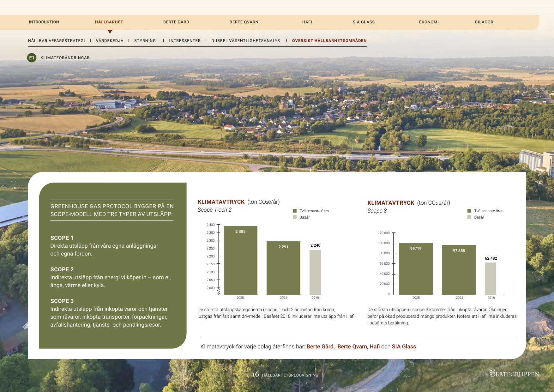Click the 120 000 axis label

384,233
